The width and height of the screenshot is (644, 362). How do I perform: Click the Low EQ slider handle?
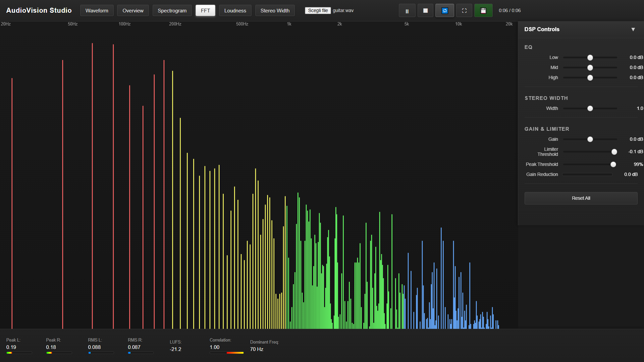[x=590, y=58]
